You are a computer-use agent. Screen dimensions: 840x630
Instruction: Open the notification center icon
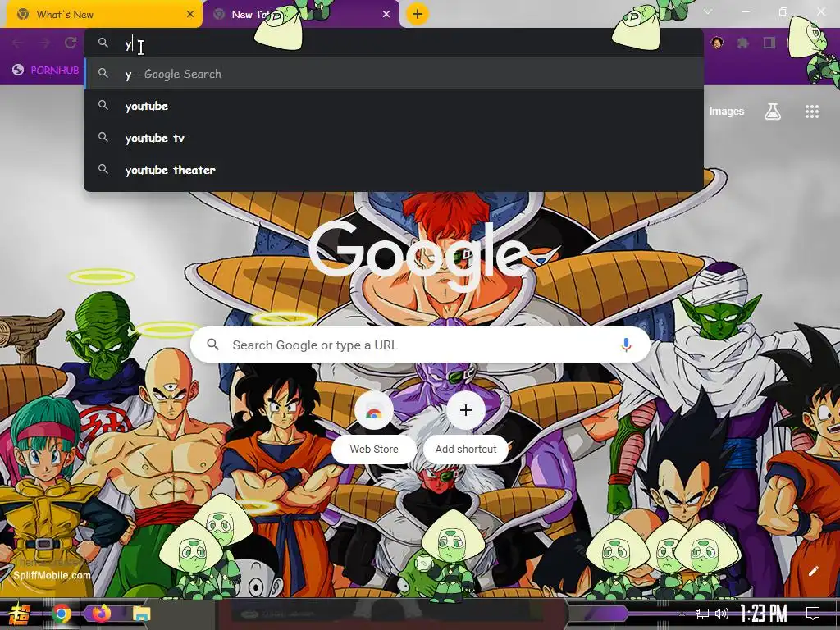[x=813, y=613]
